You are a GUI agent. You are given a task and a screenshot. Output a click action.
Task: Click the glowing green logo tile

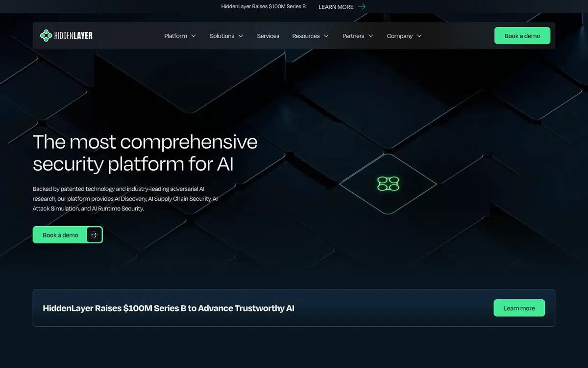[388, 184]
